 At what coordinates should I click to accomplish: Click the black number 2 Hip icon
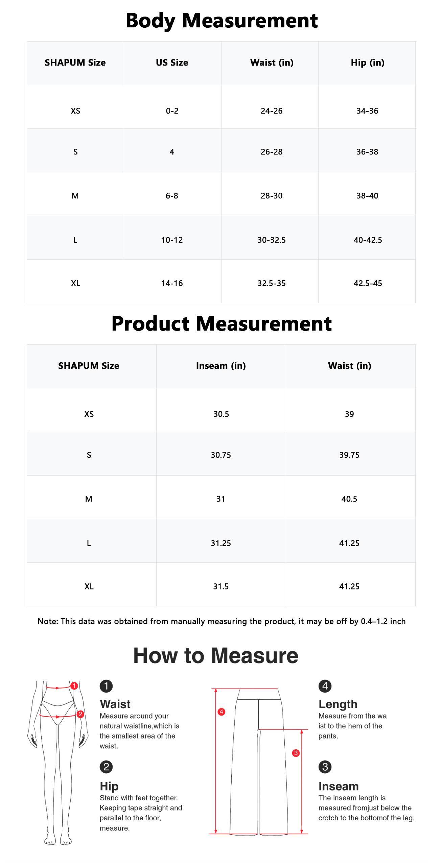click(x=106, y=767)
